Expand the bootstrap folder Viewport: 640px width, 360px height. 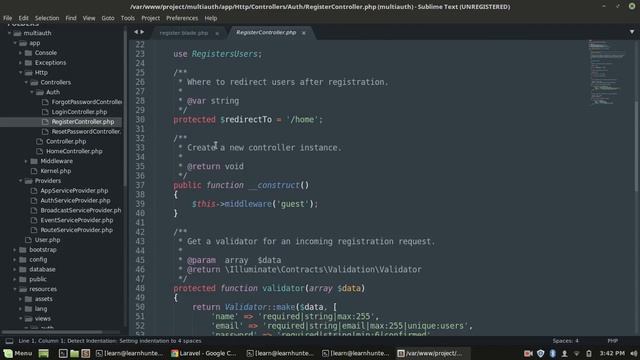(x=15, y=250)
